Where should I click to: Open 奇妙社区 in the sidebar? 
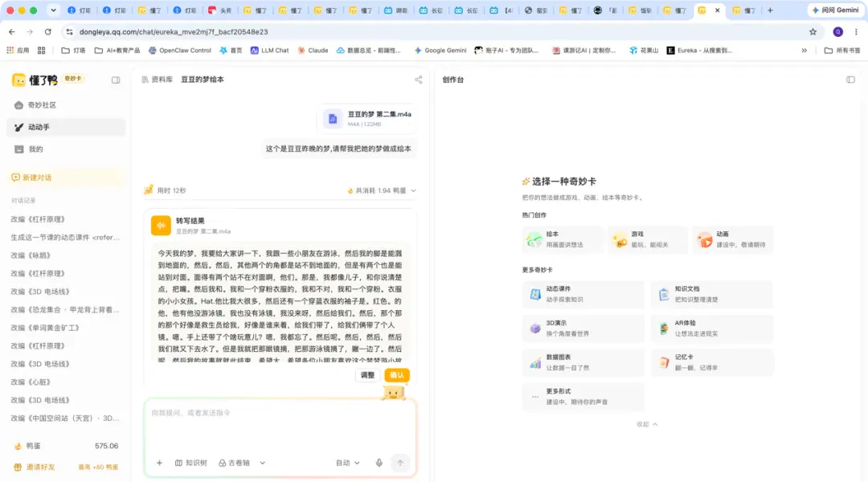point(66,105)
